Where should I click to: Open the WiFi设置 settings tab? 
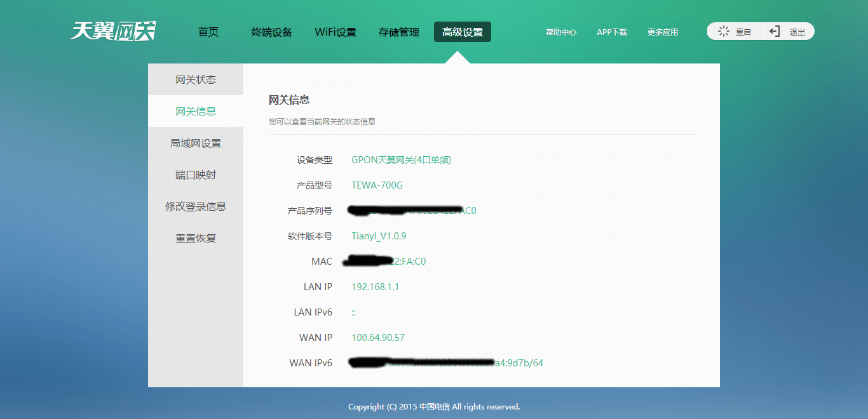tap(336, 31)
